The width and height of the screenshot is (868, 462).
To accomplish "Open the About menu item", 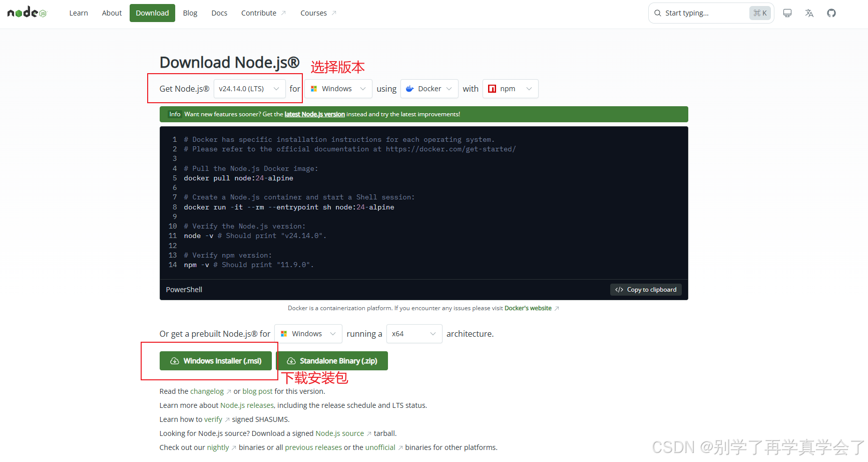I will point(112,13).
